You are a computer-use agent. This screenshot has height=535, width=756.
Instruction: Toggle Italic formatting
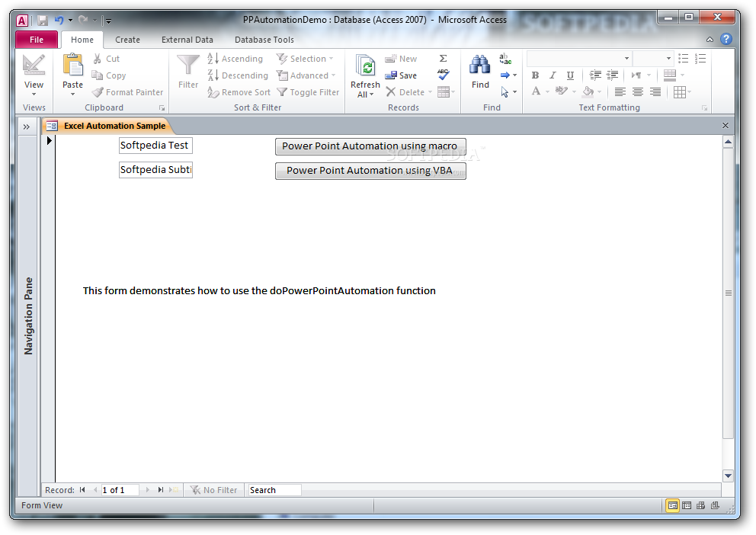[x=553, y=75]
